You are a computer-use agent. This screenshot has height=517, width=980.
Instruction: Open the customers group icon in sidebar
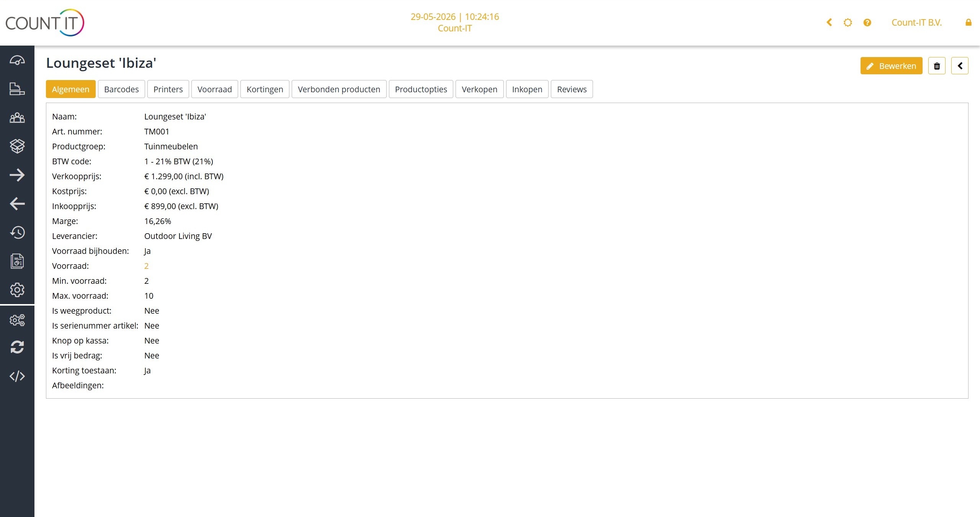coord(17,118)
